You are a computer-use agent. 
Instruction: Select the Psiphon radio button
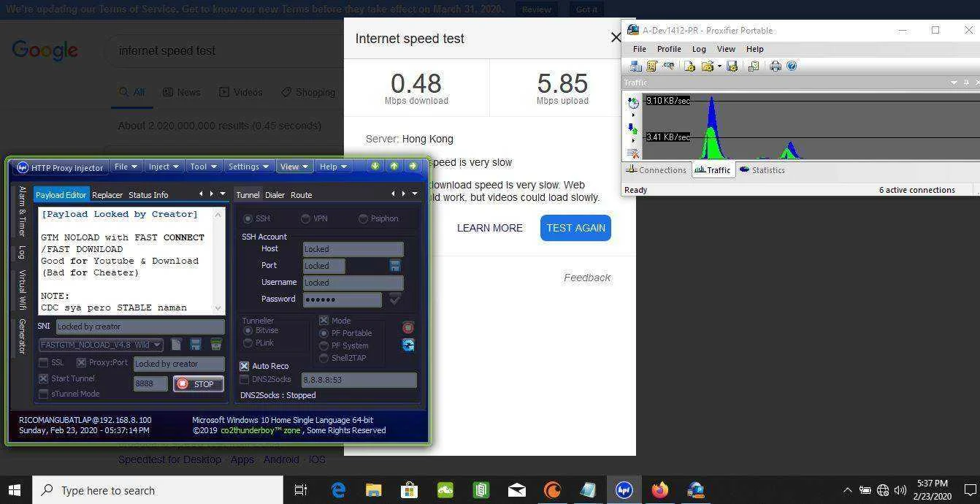[x=363, y=218]
